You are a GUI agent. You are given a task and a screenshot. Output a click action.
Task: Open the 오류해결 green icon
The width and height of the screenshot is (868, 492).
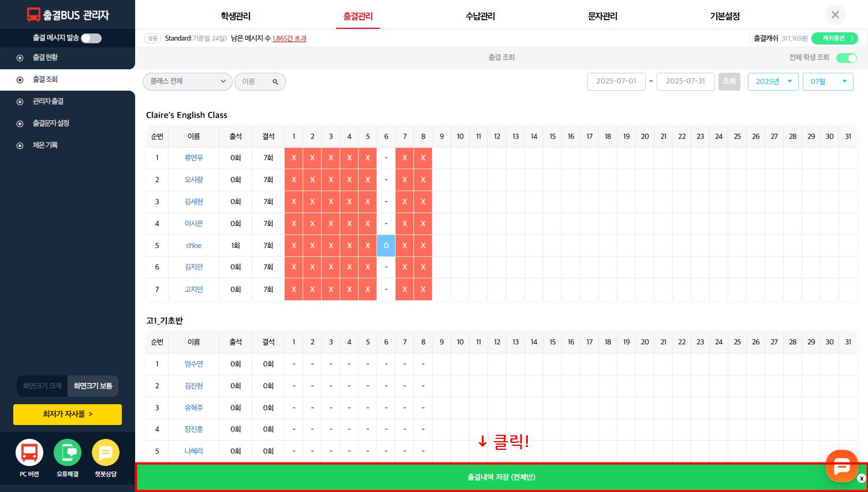(68, 453)
